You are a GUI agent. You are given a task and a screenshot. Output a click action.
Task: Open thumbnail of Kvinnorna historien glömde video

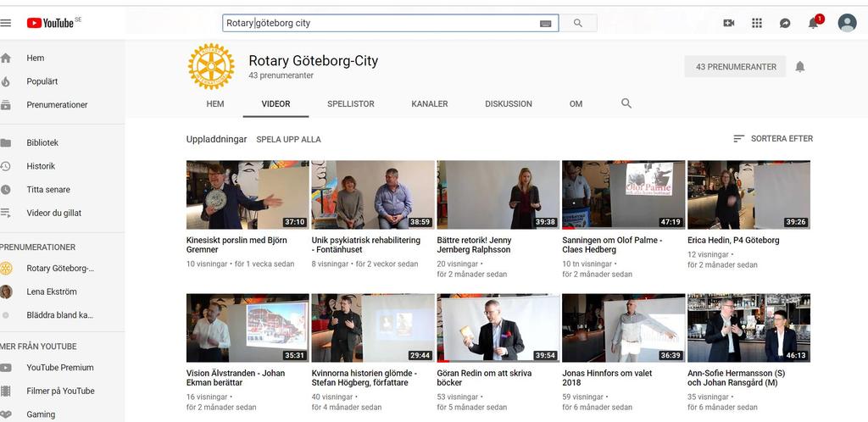pos(373,327)
